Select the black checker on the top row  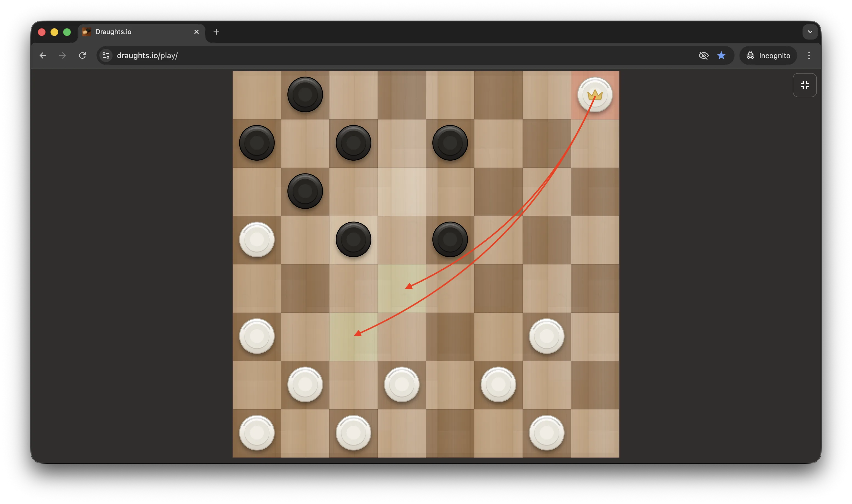click(x=305, y=94)
